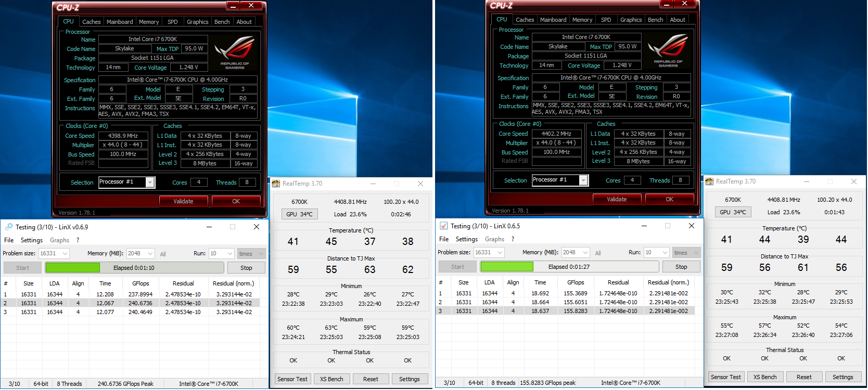Click Sensor Test in RealTemp showing 0:02:46

[292, 379]
